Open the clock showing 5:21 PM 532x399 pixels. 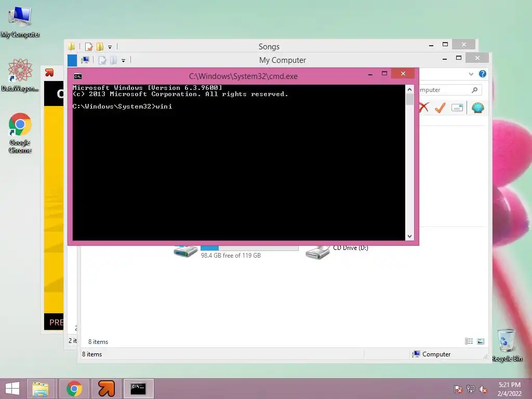509,389
